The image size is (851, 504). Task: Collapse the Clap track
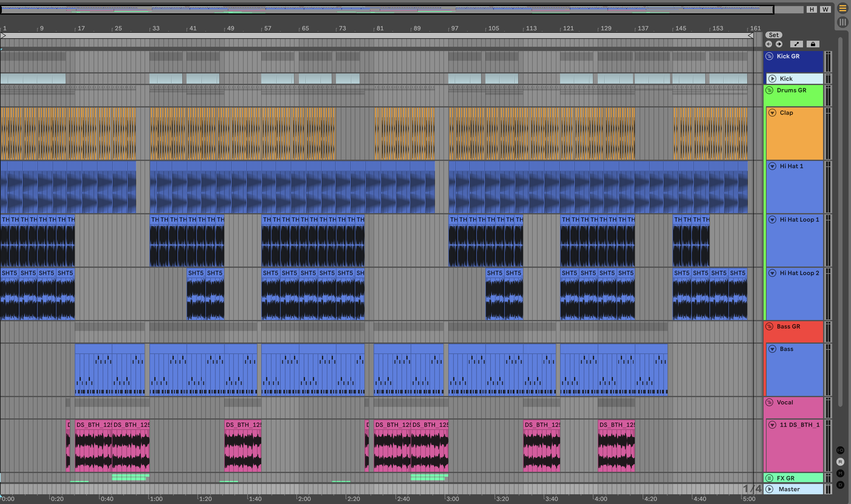click(x=772, y=113)
